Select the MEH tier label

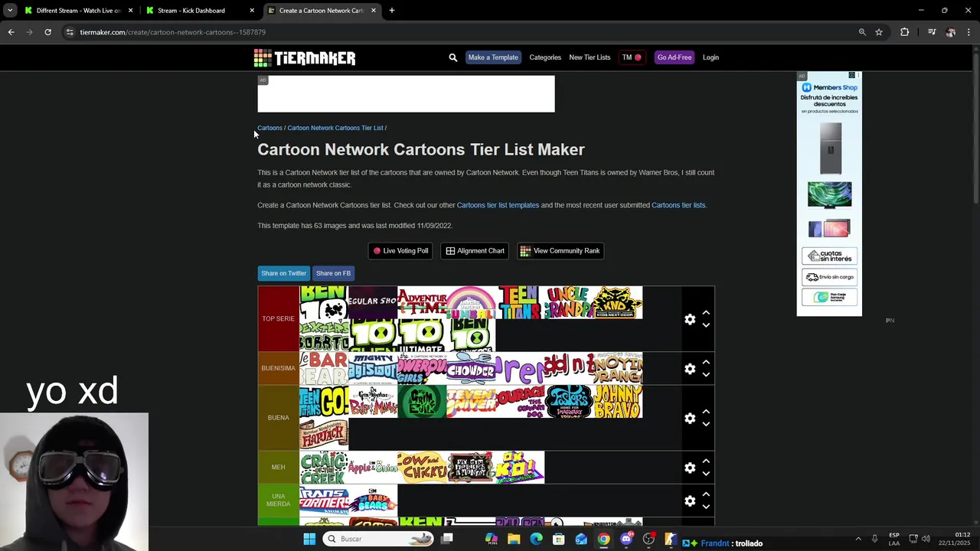(x=278, y=467)
